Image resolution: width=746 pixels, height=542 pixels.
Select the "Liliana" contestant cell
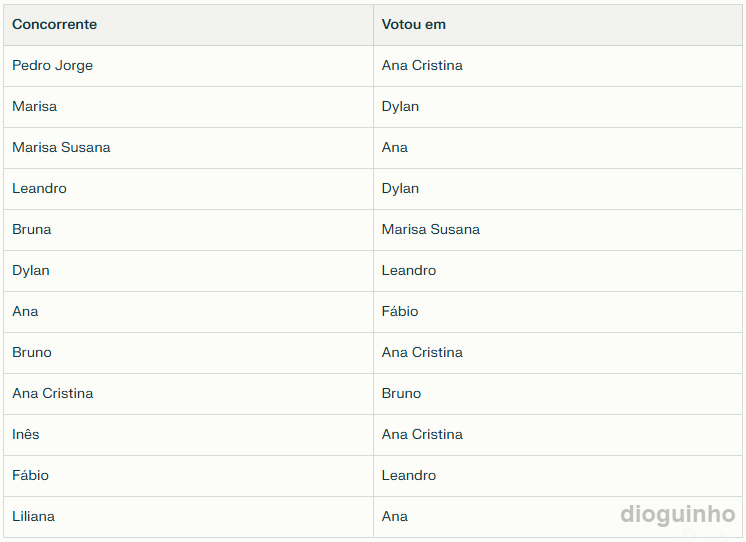(x=34, y=516)
